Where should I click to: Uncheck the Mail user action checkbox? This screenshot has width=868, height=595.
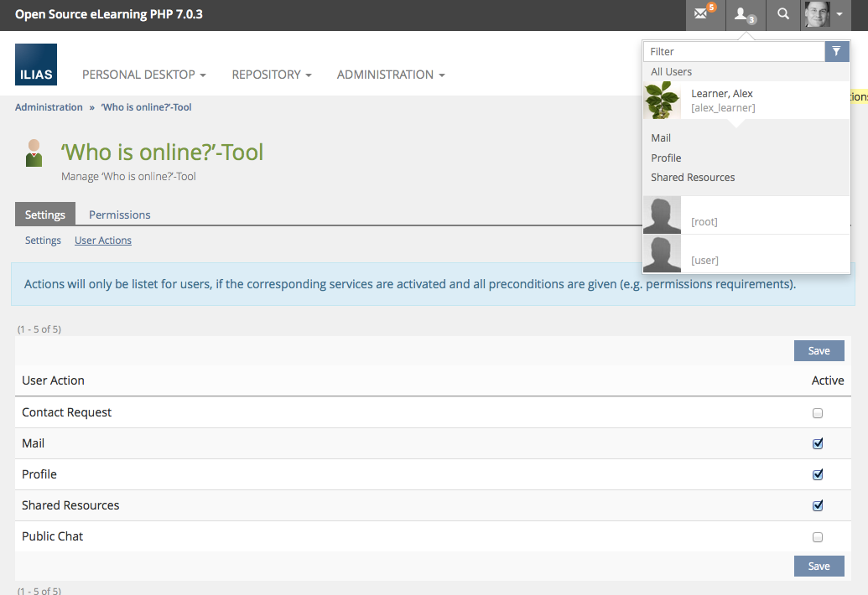click(818, 444)
